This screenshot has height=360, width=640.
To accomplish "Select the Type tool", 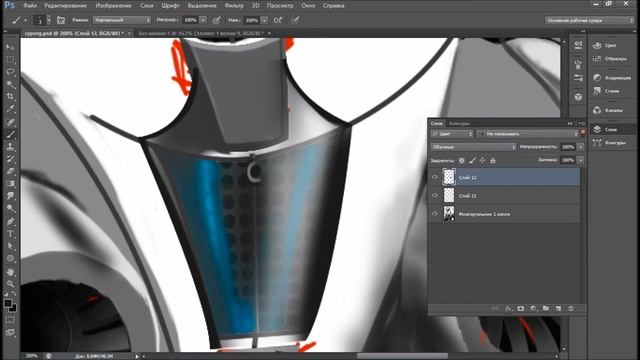I will [10, 233].
